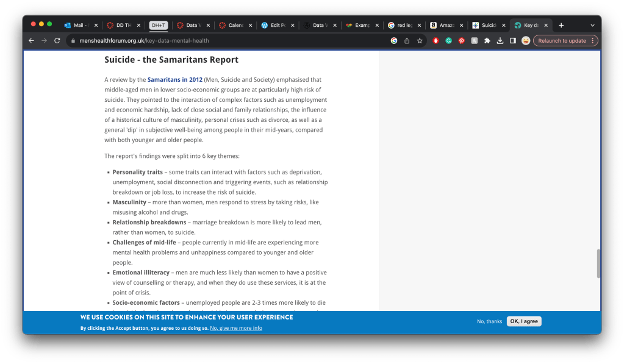Reload the current page
This screenshot has width=624, height=364.
57,41
